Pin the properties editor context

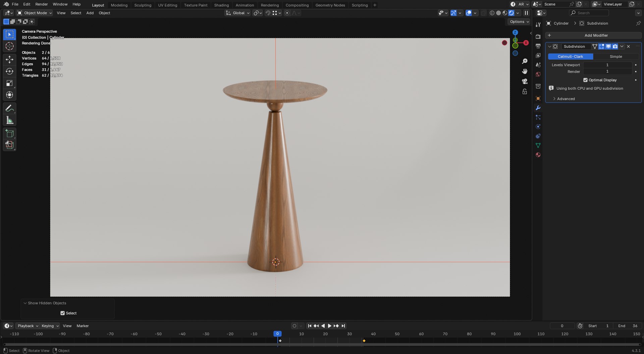(638, 23)
